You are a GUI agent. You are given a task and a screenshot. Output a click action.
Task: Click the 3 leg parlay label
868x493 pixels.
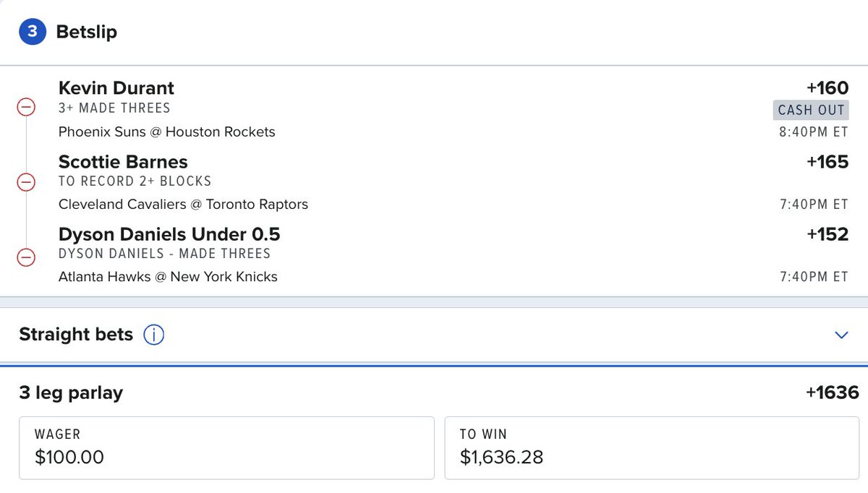pyautogui.click(x=71, y=393)
